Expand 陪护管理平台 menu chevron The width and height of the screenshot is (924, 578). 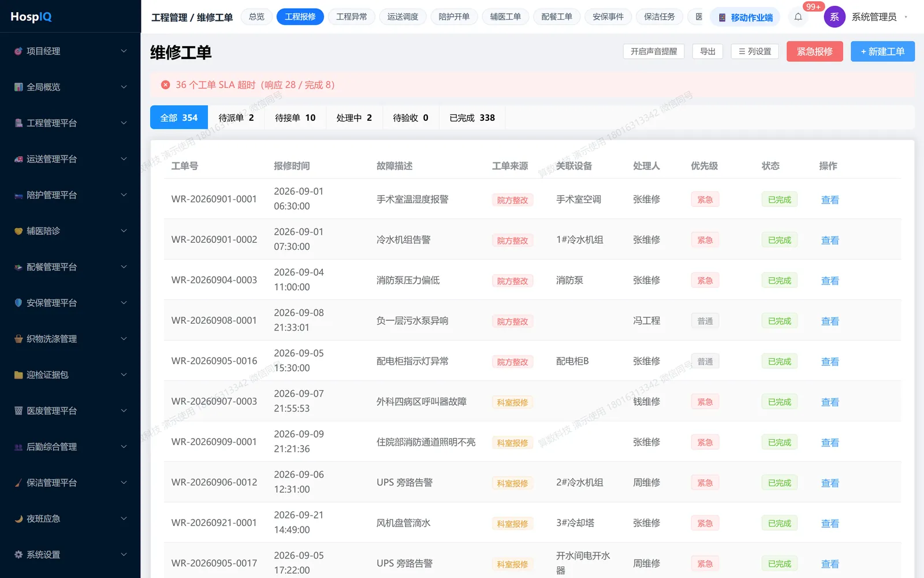click(x=124, y=195)
